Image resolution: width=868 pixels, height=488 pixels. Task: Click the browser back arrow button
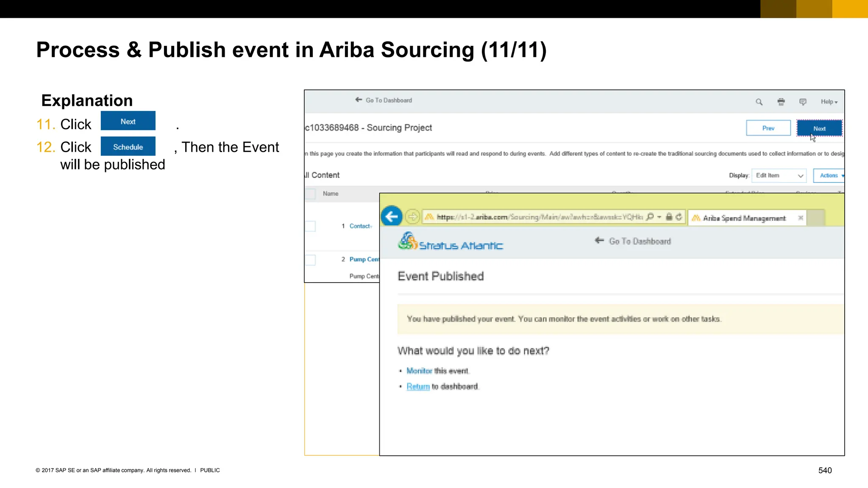click(x=392, y=216)
